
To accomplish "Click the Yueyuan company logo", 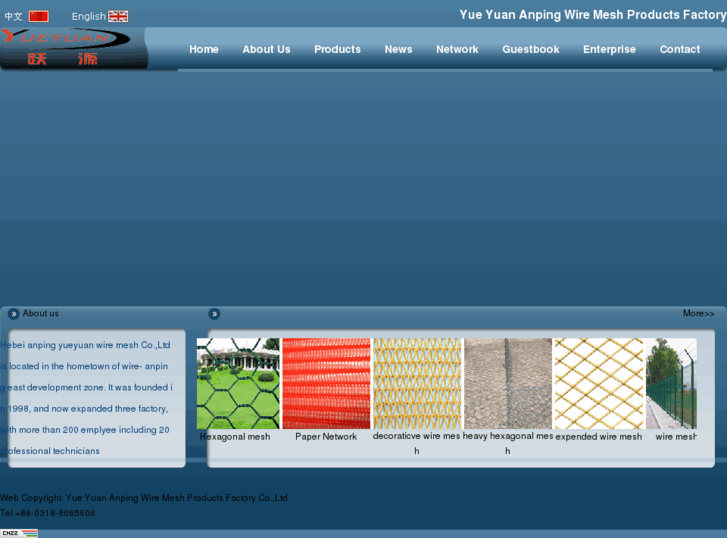I will [x=66, y=47].
